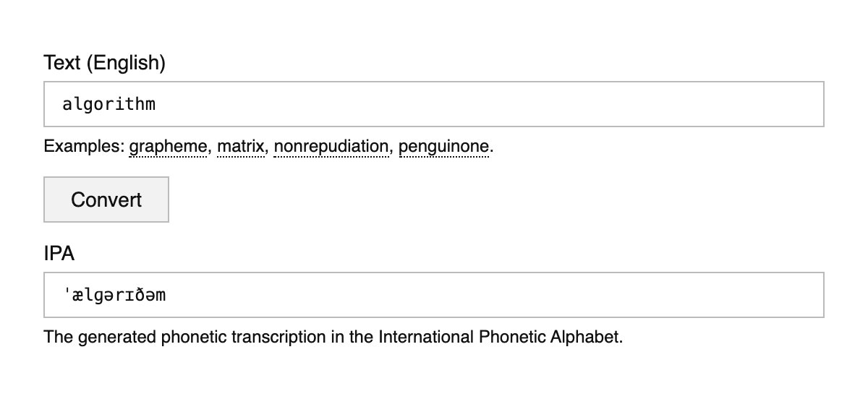
Task: Click the stress mark starting the IPA transcription
Action: tap(67, 293)
